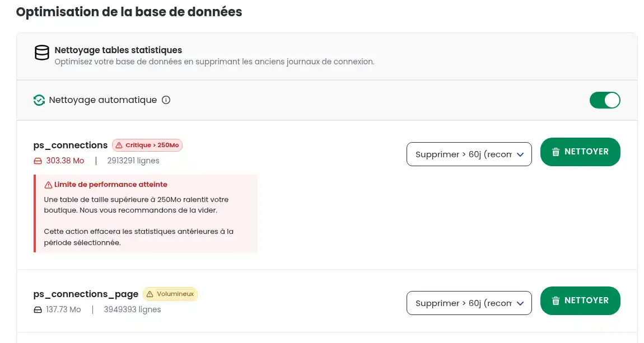Click the warning icon in the Volumineux badge

[x=150, y=294]
